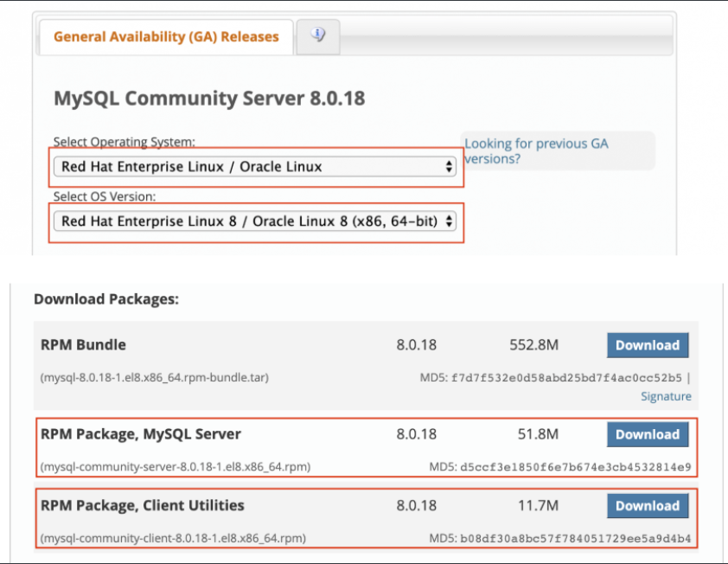Click the Select OS Version label
Image resolution: width=728 pixels, height=564 pixels.
tap(105, 196)
